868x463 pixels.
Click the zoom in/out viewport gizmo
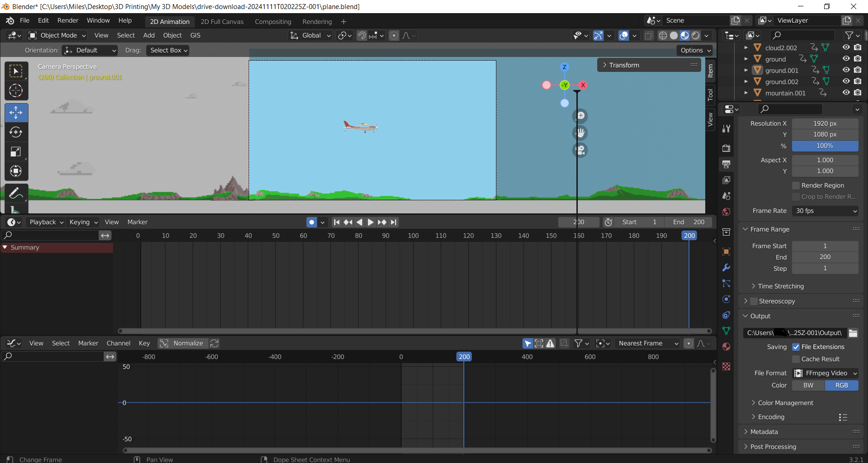click(580, 116)
